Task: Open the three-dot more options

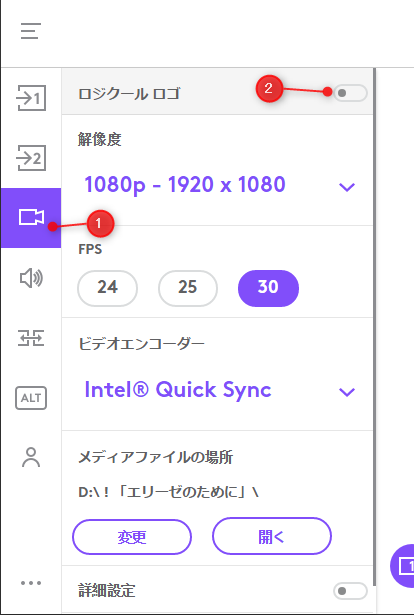Action: tap(31, 583)
